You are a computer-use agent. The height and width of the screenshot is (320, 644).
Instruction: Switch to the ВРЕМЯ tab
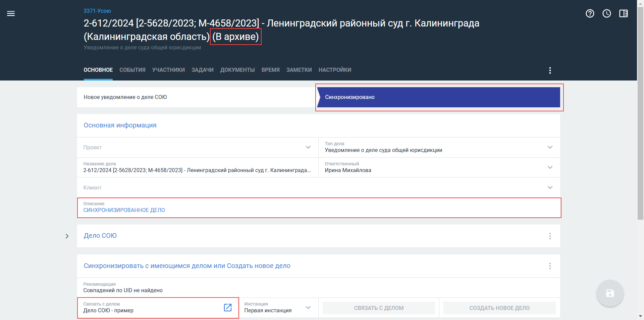tap(271, 70)
